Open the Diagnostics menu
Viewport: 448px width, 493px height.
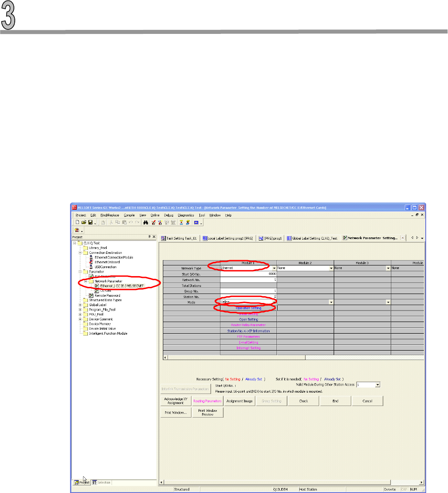pos(186,215)
